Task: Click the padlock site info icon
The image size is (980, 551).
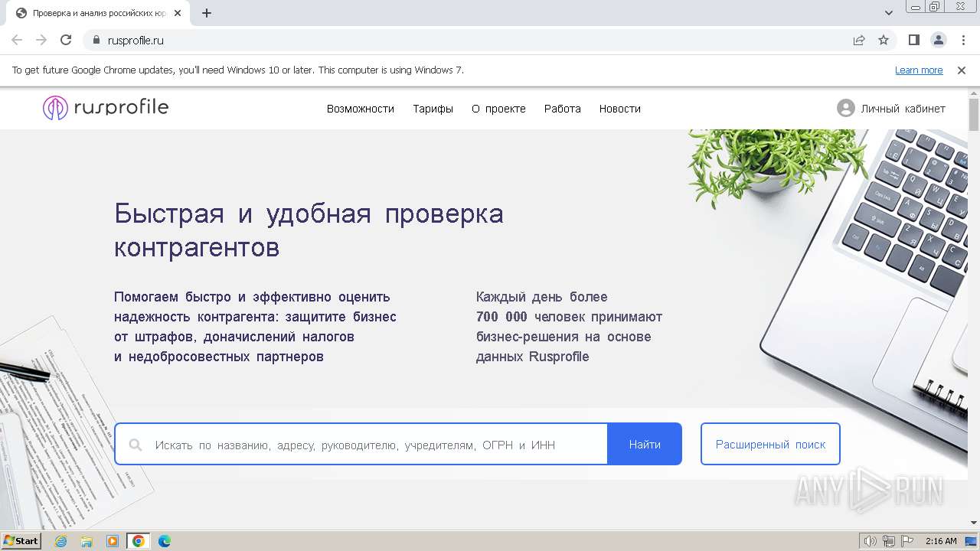Action: tap(96, 40)
